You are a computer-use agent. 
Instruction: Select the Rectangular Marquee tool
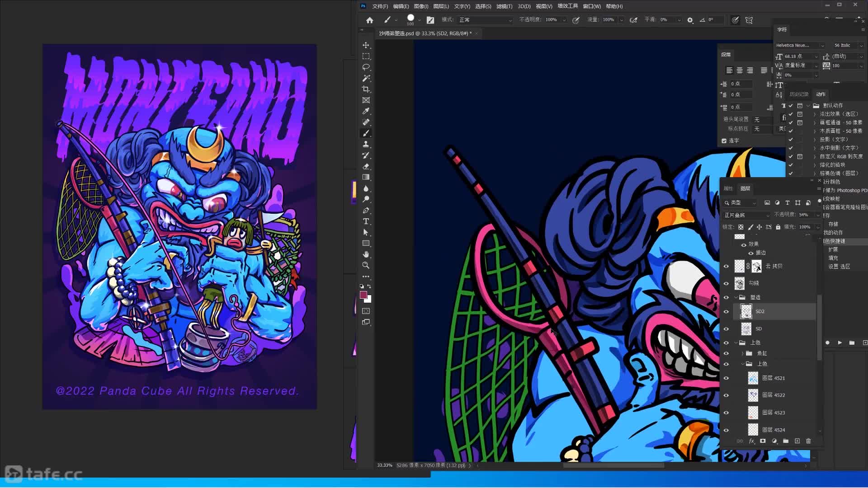[366, 56]
